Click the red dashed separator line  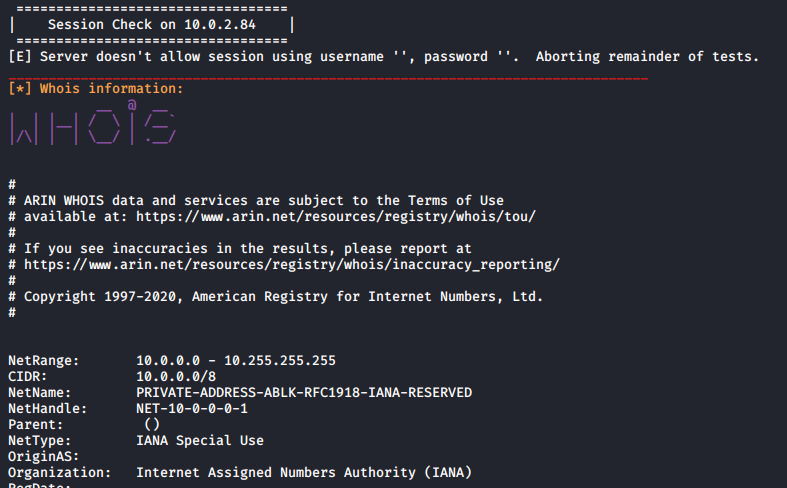pyautogui.click(x=328, y=78)
